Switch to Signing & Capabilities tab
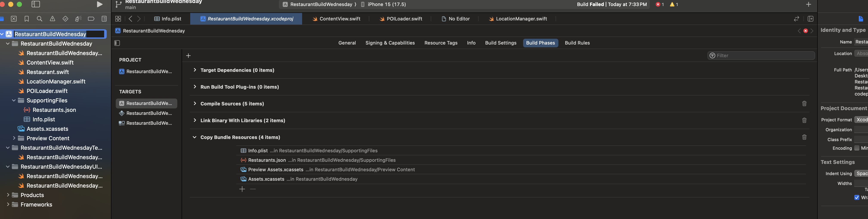Viewport: 868px width, 219px height. [390, 43]
